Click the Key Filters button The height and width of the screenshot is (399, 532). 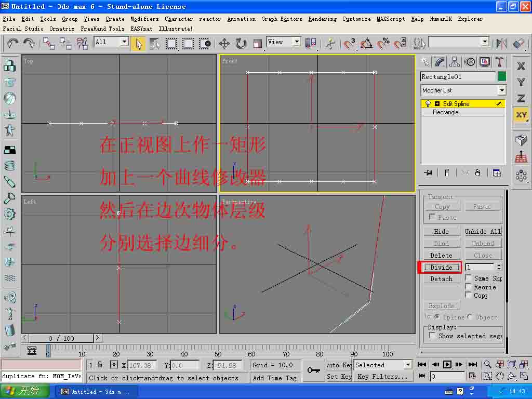point(382,377)
